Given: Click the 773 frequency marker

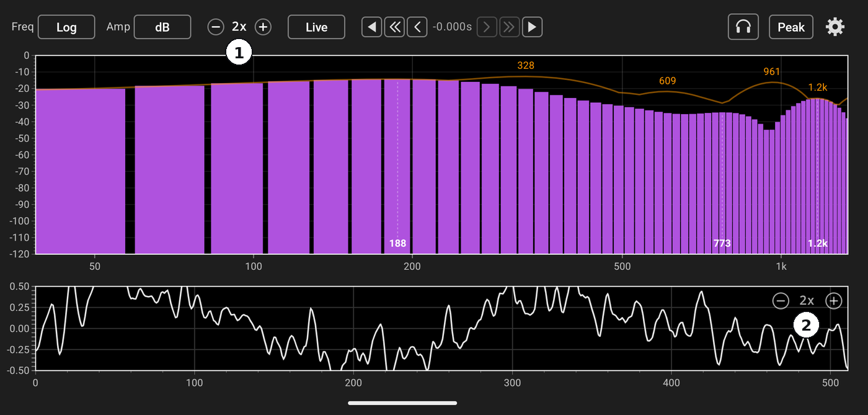Looking at the screenshot, I should (722, 243).
